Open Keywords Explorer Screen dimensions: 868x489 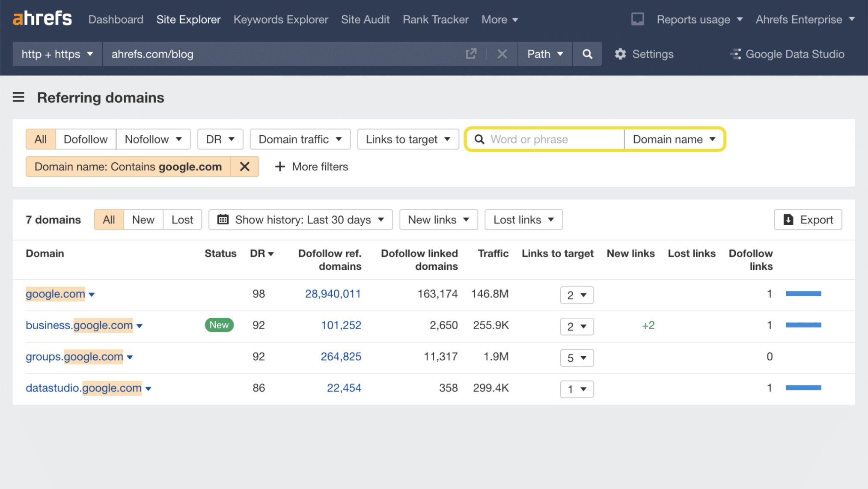[281, 19]
